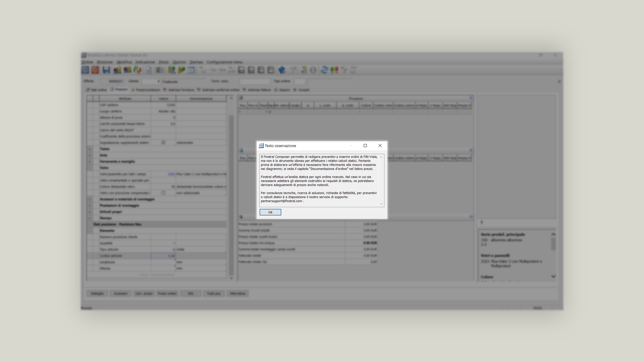Click the Prezzi unitari button
The image size is (644, 362).
167,294
